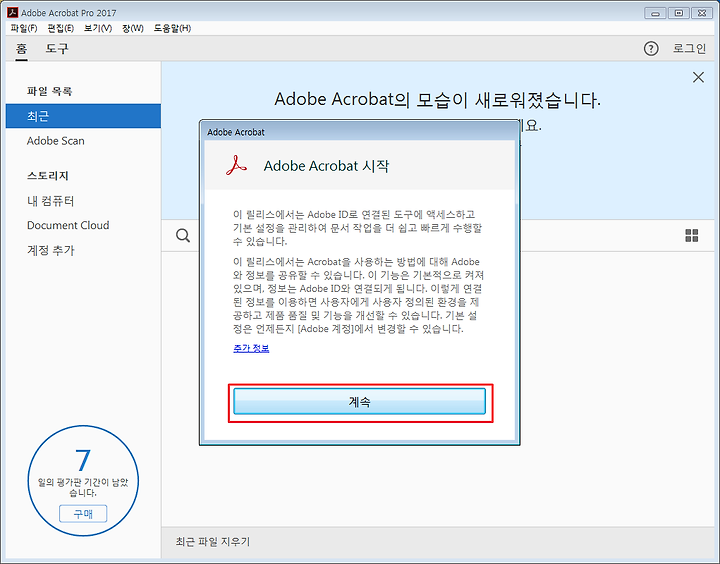Open Document Cloud storage
The width and height of the screenshot is (720, 564).
pyautogui.click(x=68, y=226)
